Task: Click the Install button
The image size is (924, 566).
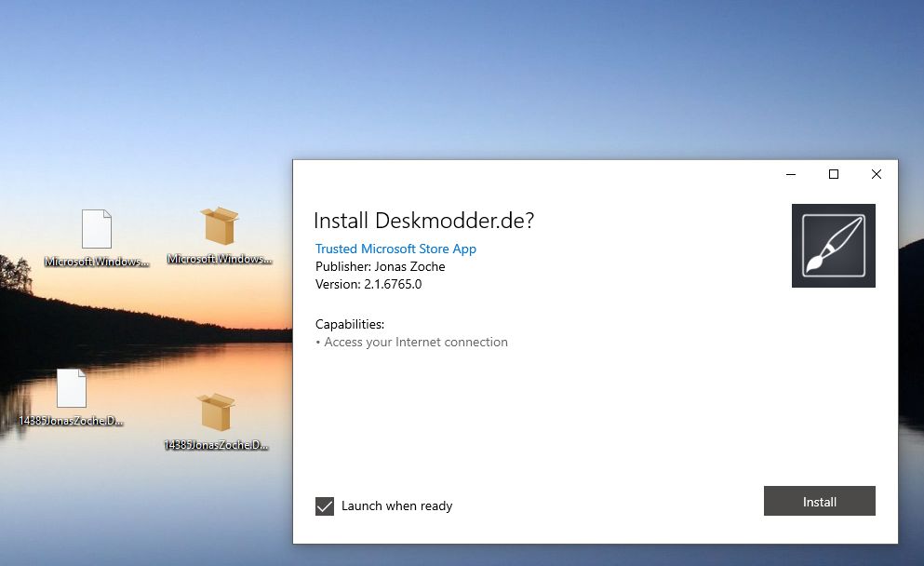Action: point(820,501)
